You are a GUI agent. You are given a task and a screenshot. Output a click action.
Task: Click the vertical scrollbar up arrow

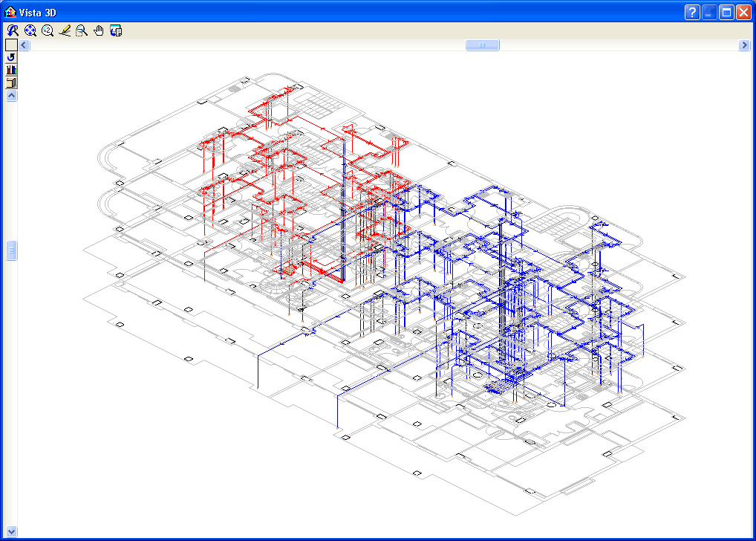(x=11, y=96)
